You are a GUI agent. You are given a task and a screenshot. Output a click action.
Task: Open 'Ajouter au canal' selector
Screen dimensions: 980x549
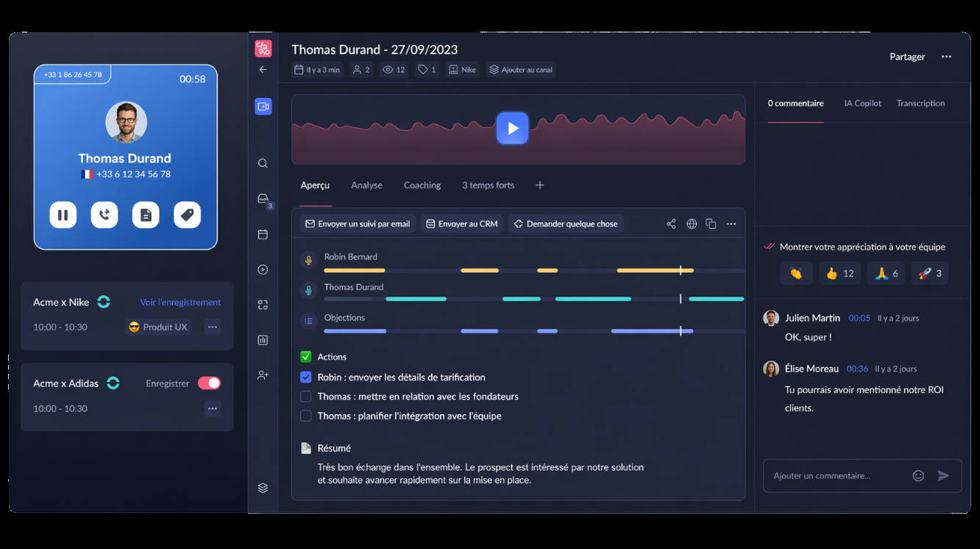coord(520,69)
